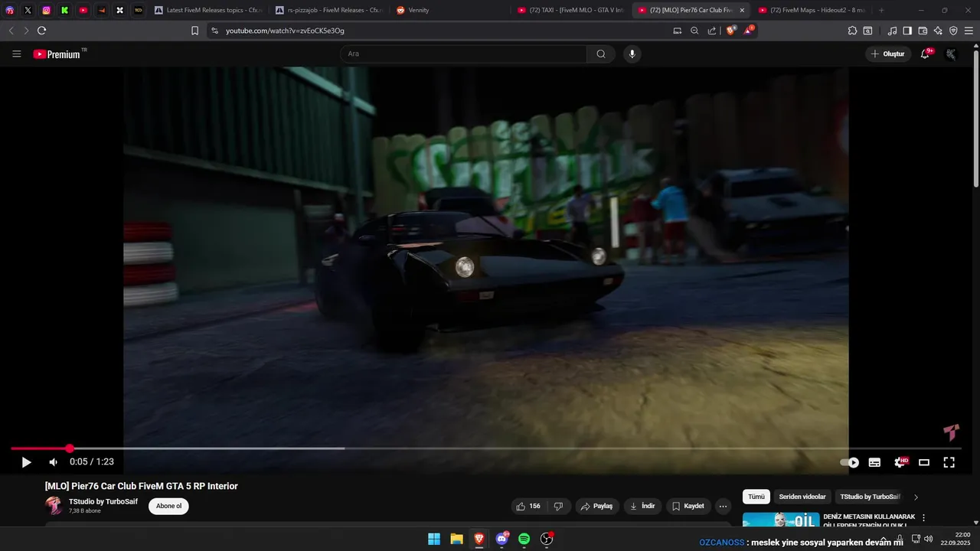Download the video with İndir

643,507
